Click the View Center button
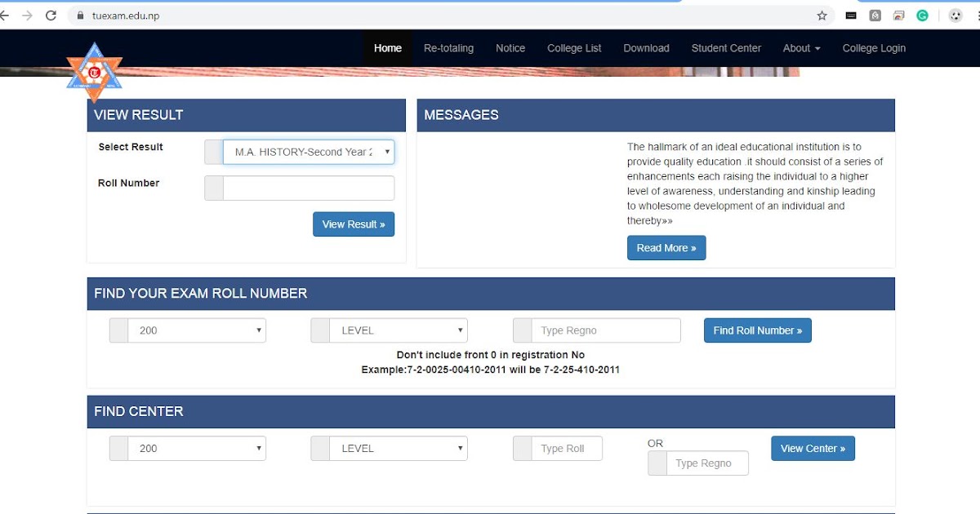The width and height of the screenshot is (980, 514). tap(813, 448)
